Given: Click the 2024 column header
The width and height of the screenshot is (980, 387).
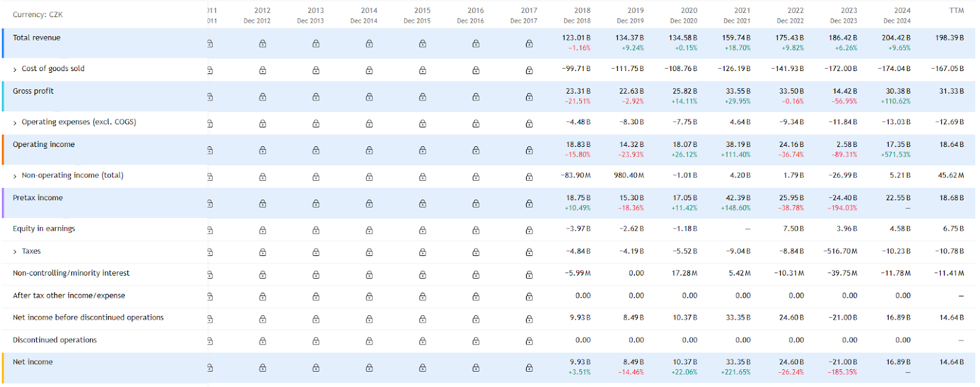Looking at the screenshot, I should pos(897,15).
